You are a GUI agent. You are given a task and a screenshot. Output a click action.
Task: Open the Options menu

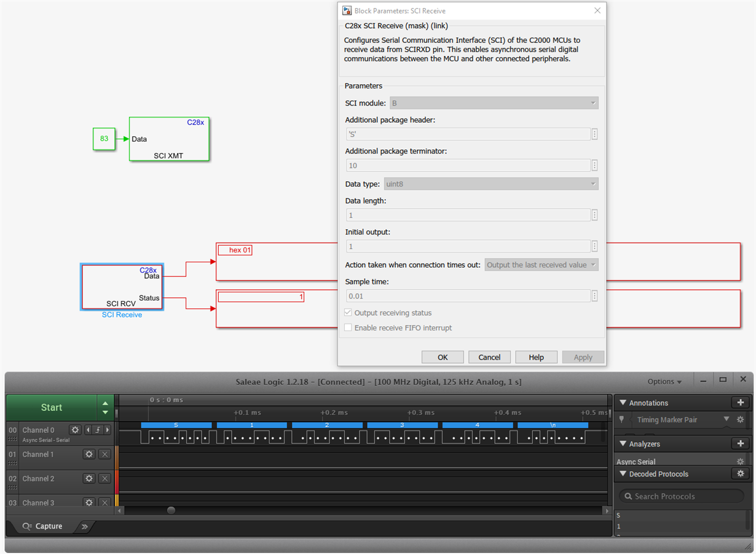pyautogui.click(x=664, y=381)
